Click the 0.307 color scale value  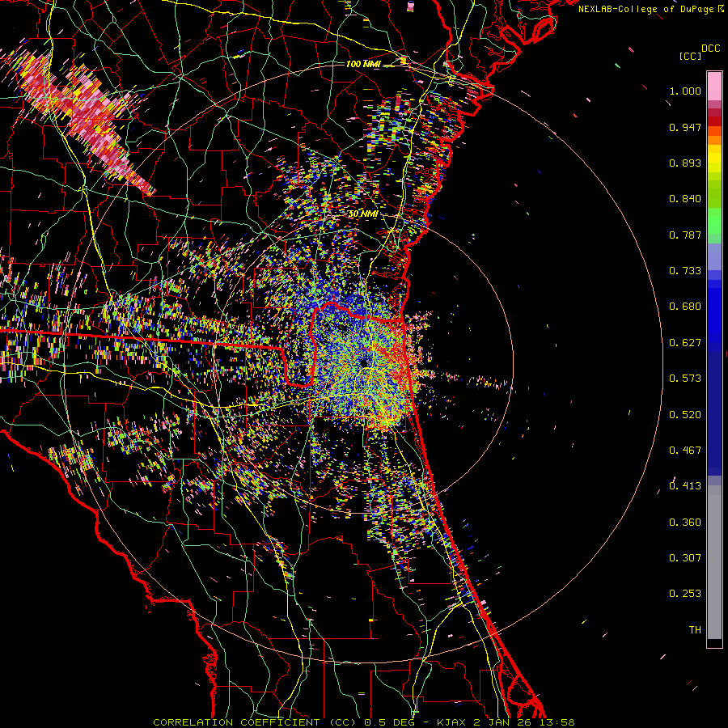[685, 558]
